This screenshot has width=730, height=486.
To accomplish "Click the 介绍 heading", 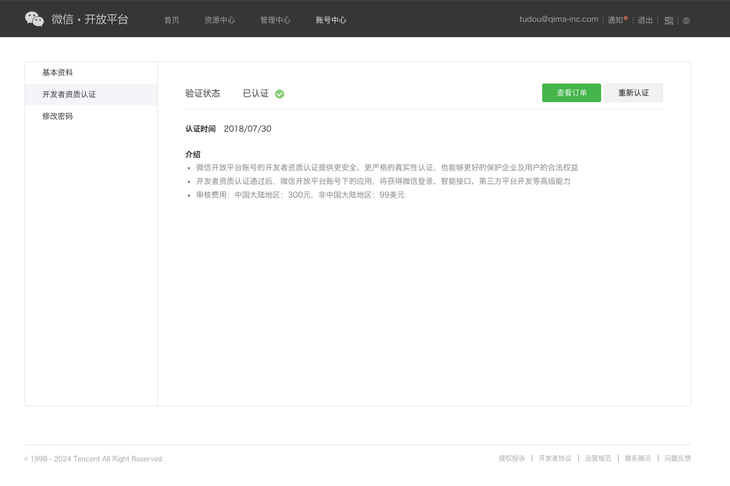I will (x=193, y=155).
